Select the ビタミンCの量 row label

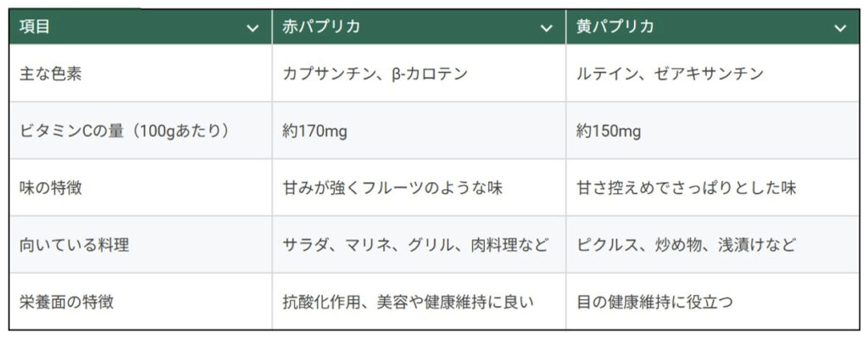tap(124, 131)
